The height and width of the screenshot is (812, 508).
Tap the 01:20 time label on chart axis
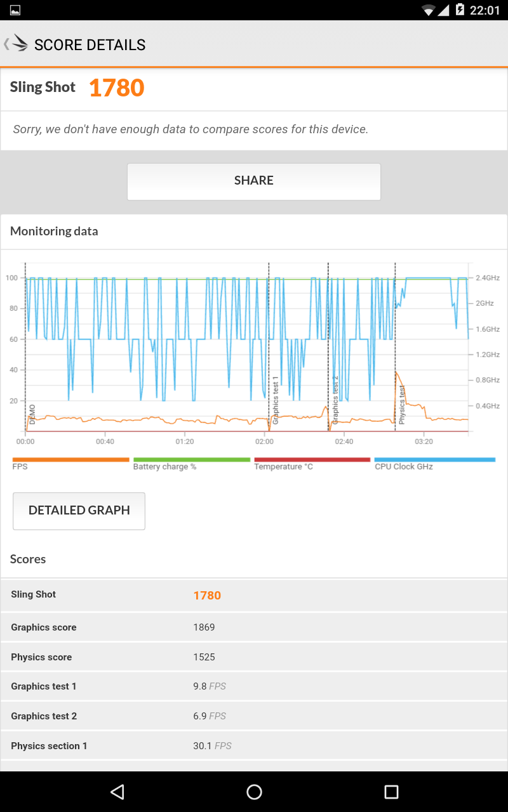pos(185,442)
